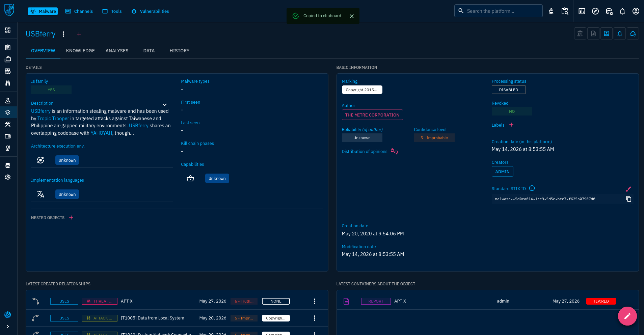Copy the Standard STIX ID to clipboard
The height and width of the screenshot is (335, 644).
tap(628, 199)
